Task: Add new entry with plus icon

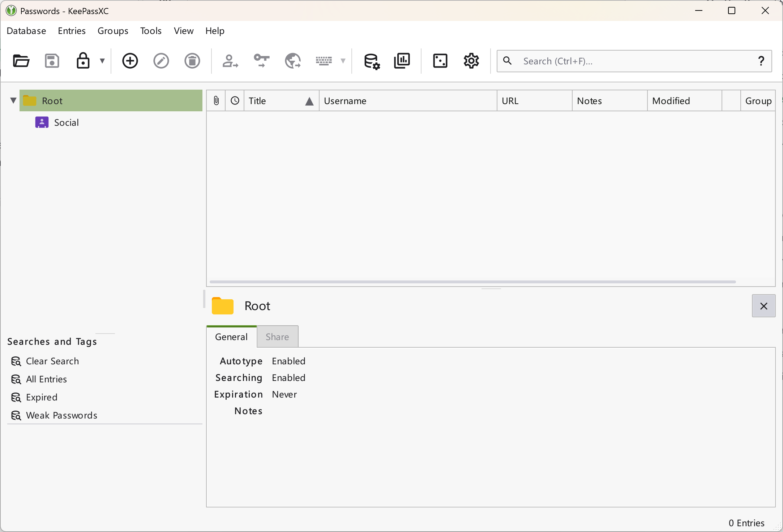Action: pyautogui.click(x=130, y=61)
